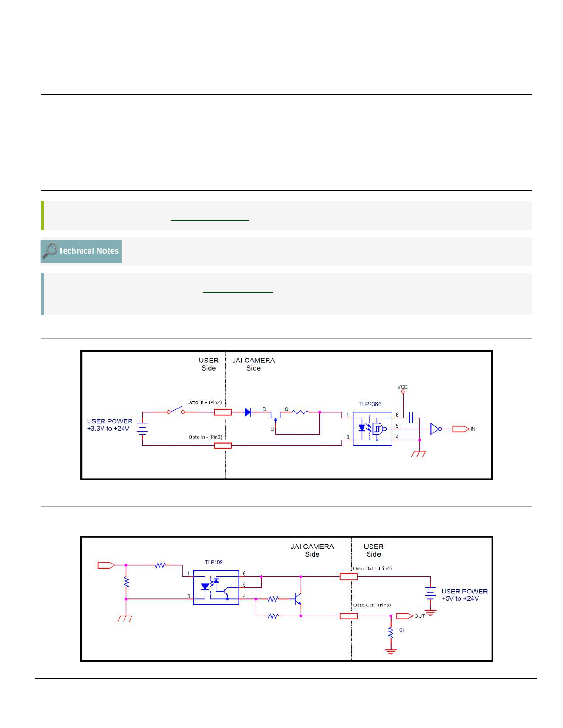563x728 pixels.
Task: Click the 'Opto In + (Pin2)' label
Action: coord(205,402)
